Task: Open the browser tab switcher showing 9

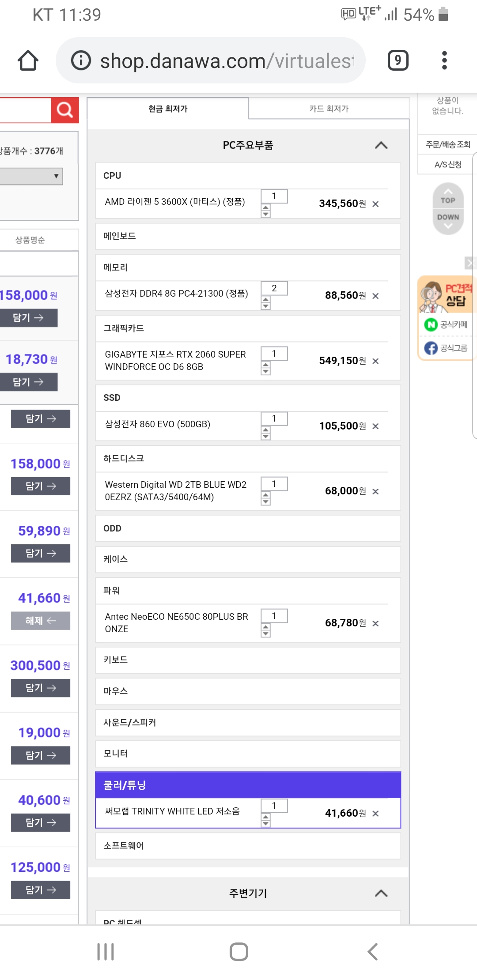Action: tap(397, 60)
